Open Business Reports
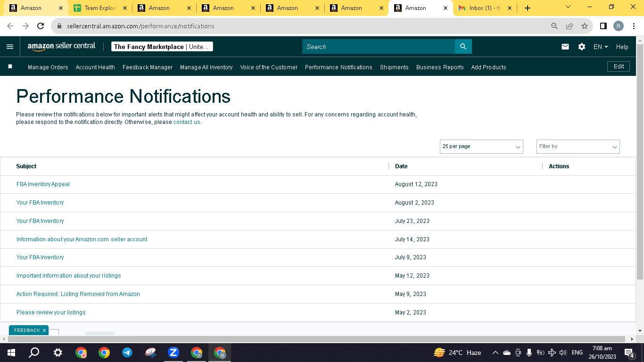This screenshot has width=644, height=362. 440,67
